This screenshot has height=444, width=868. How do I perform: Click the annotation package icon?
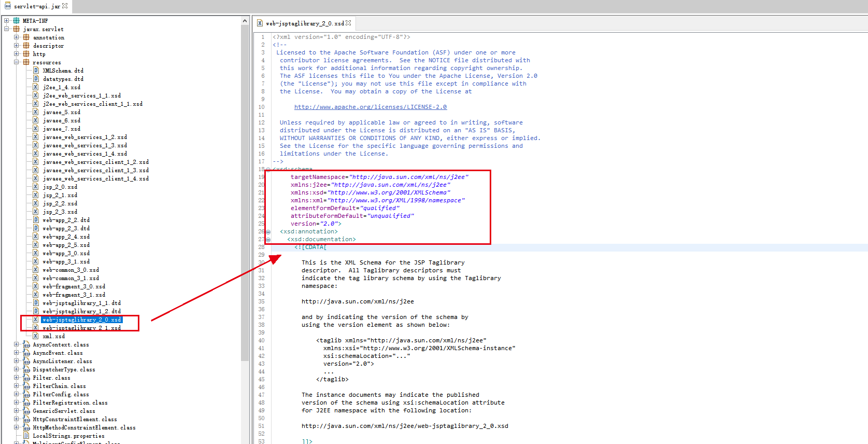click(26, 37)
